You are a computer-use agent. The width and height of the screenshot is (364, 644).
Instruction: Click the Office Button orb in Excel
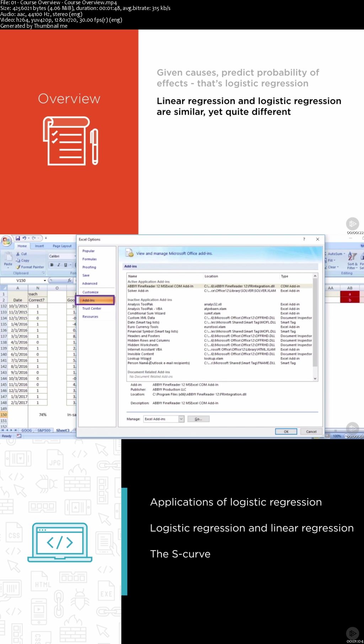tap(6, 241)
